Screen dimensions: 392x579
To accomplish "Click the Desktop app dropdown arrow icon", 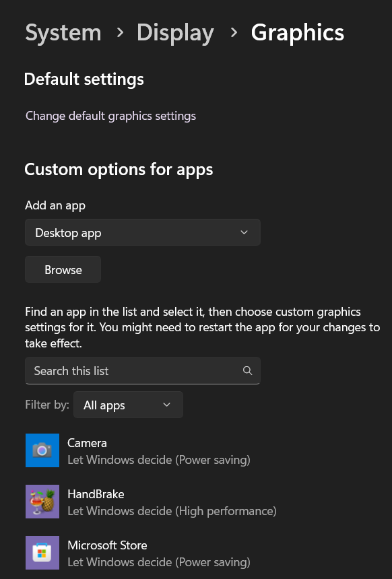I will click(244, 232).
